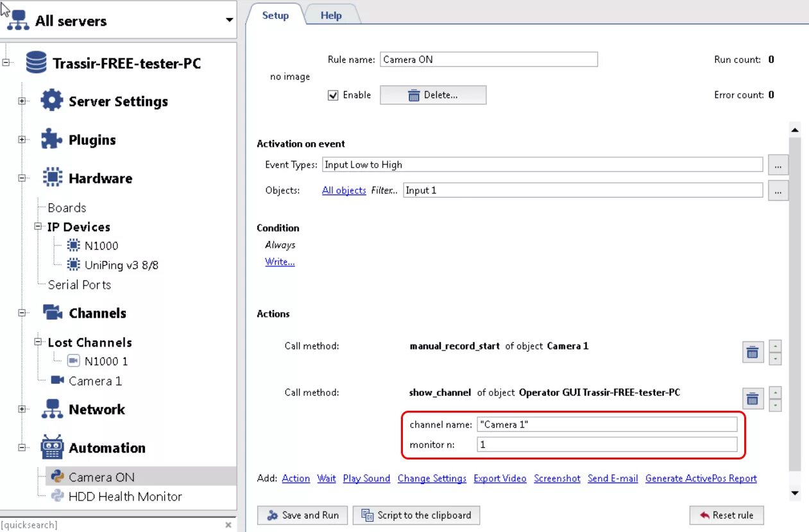Add an Action via link
This screenshot has height=532, width=809.
(296, 478)
